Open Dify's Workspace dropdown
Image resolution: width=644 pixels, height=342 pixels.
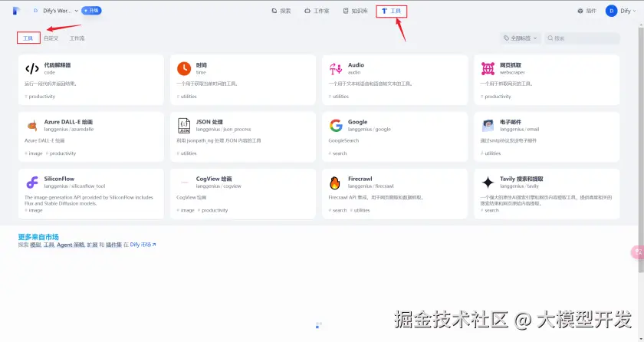click(55, 11)
